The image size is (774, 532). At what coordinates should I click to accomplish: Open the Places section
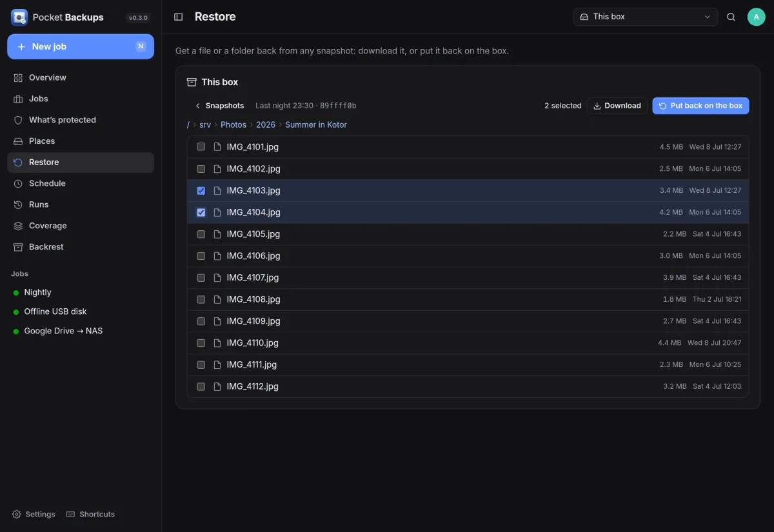point(81,141)
